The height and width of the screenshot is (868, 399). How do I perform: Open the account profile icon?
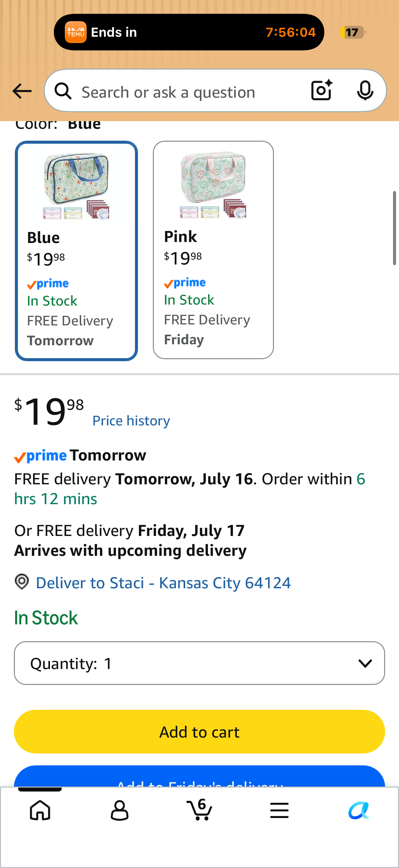click(x=119, y=810)
